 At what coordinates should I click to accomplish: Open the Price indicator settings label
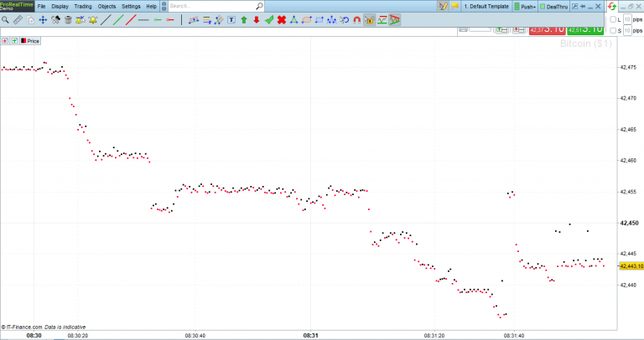click(33, 40)
